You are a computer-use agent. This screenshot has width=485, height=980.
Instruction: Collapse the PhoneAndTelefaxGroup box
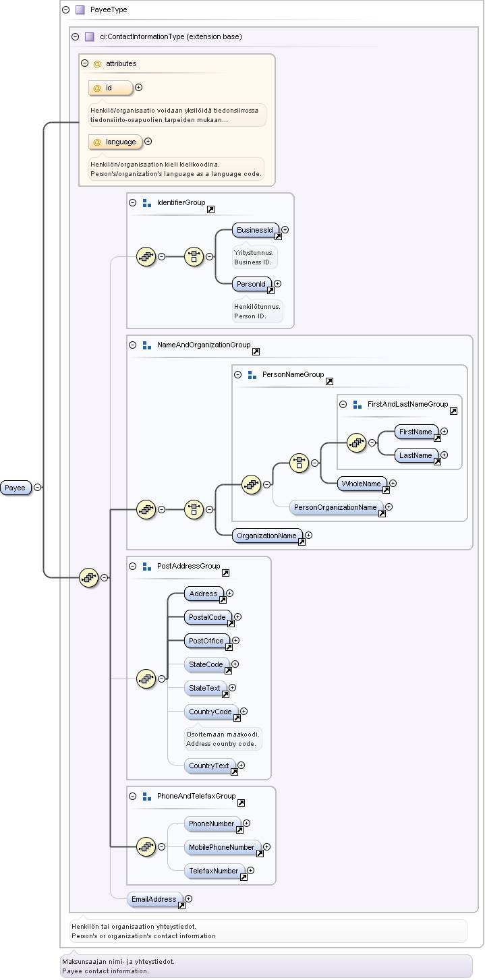coord(133,797)
